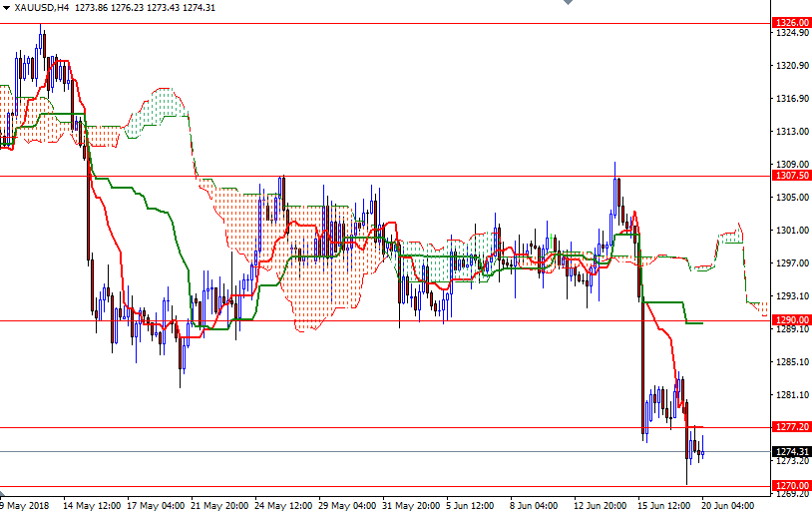Click the 15 Jun 12:00 time label
The width and height of the screenshot is (812, 513).
pyautogui.click(x=664, y=505)
